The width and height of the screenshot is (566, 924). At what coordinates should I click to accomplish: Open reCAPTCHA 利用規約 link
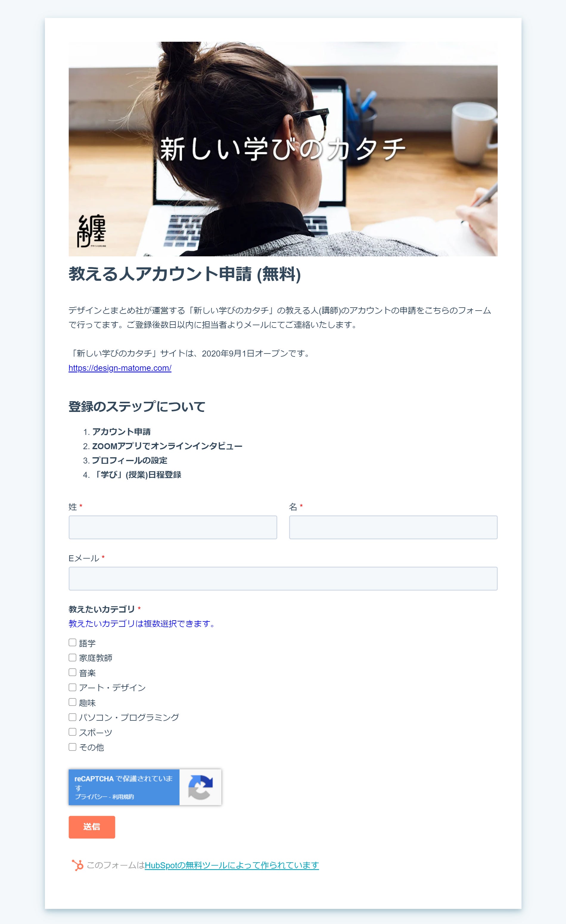123,796
